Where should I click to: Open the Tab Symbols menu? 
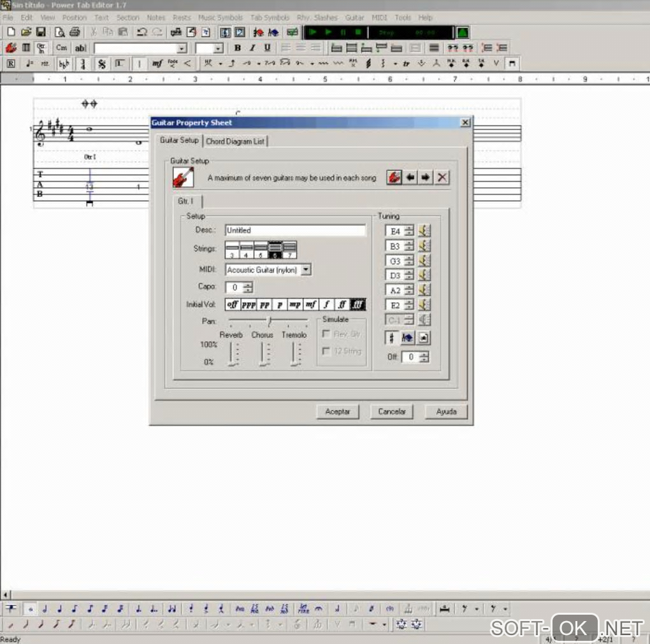coord(270,17)
